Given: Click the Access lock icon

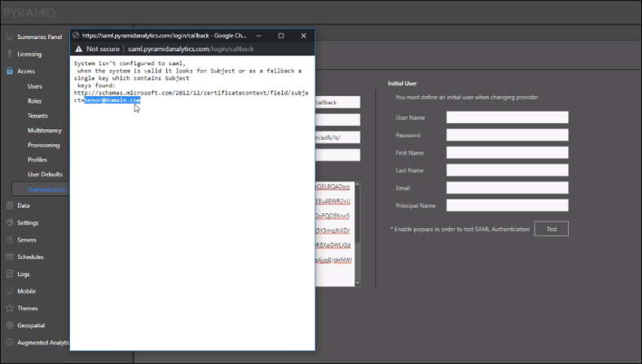Looking at the screenshot, I should pyautogui.click(x=10, y=71).
